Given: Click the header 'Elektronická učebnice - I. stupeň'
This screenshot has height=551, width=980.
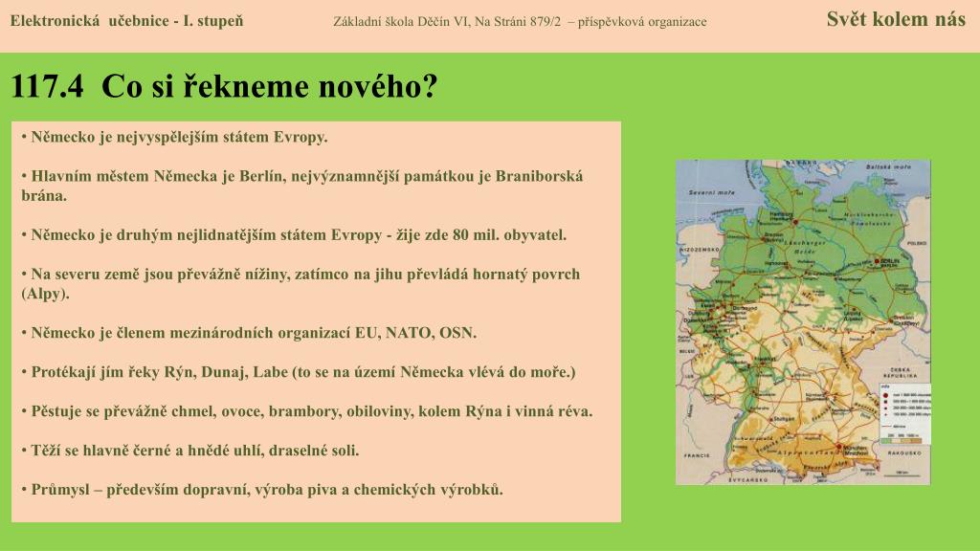Looking at the screenshot, I should point(127,21).
